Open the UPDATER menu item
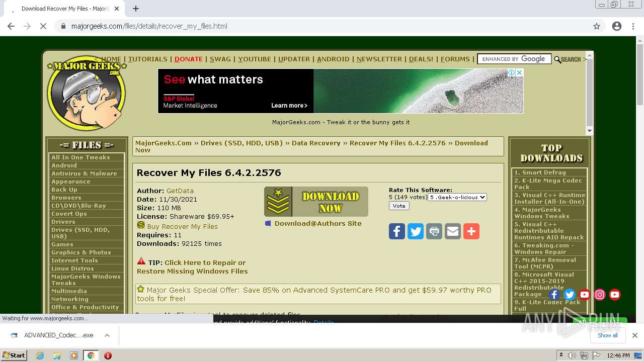This screenshot has width=644, height=362. pos(294,59)
